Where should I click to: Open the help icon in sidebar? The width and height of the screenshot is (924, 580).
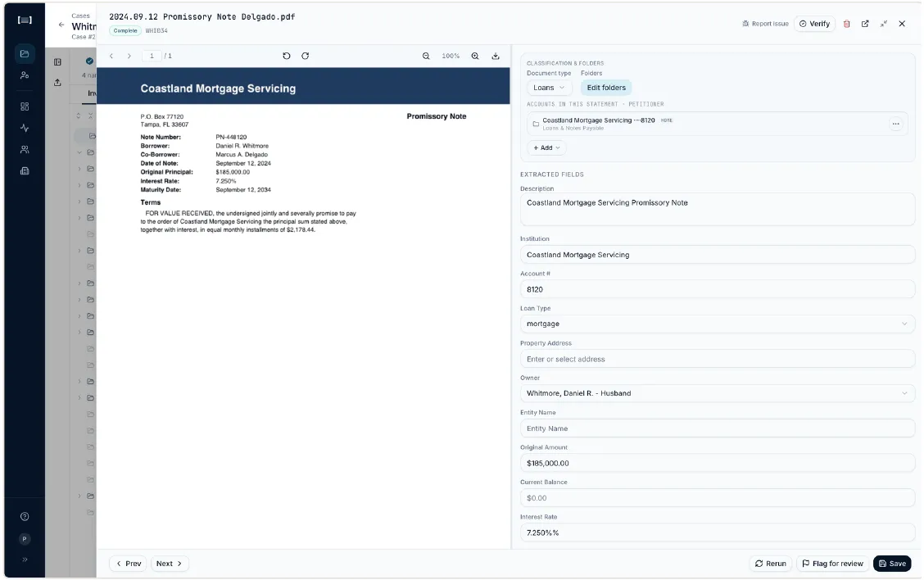[24, 517]
